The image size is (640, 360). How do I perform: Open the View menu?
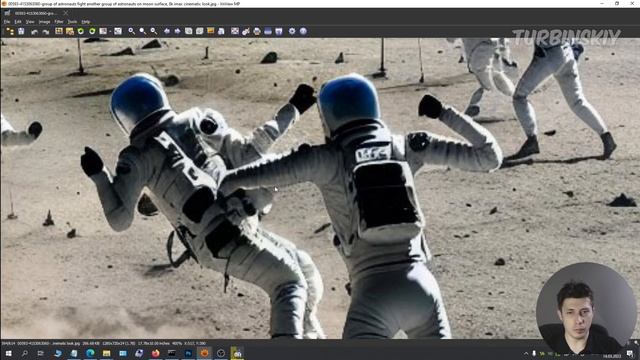30,22
